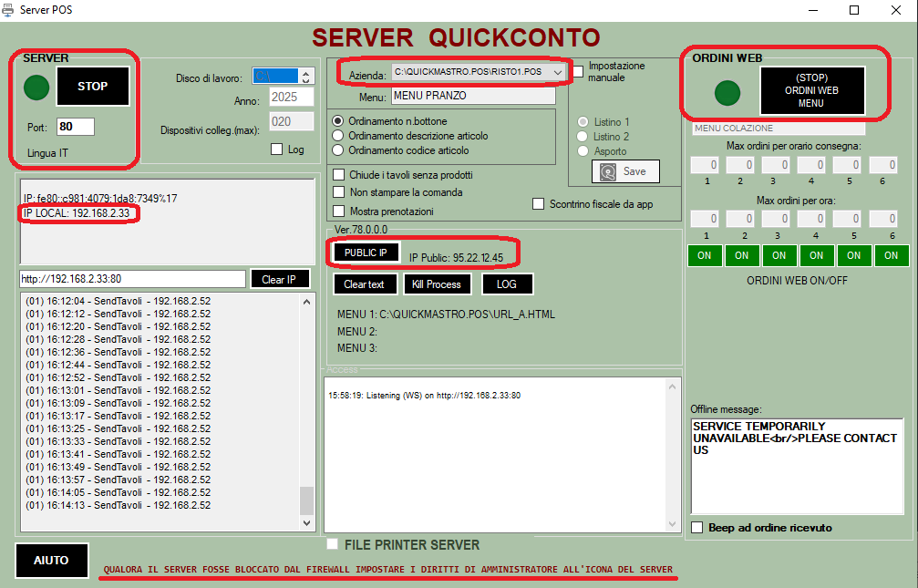Open help with AIUTO button
918x588 pixels.
click(51, 561)
